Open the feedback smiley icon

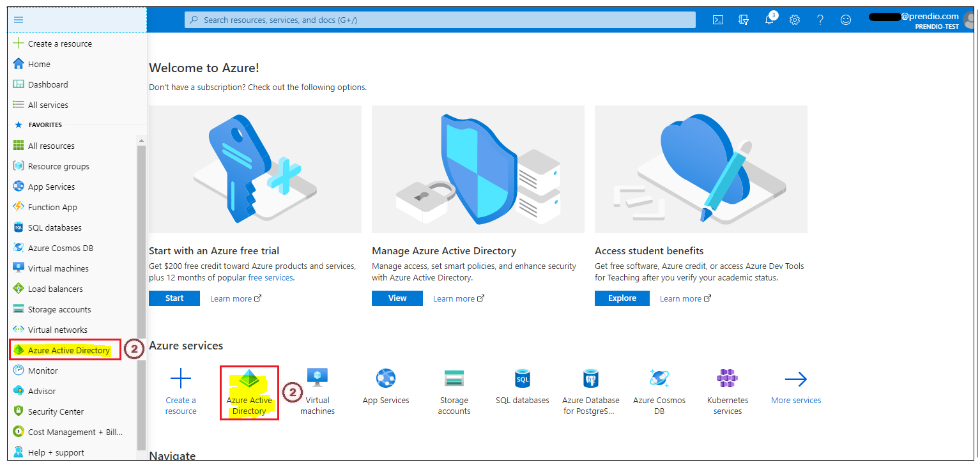pos(846,20)
